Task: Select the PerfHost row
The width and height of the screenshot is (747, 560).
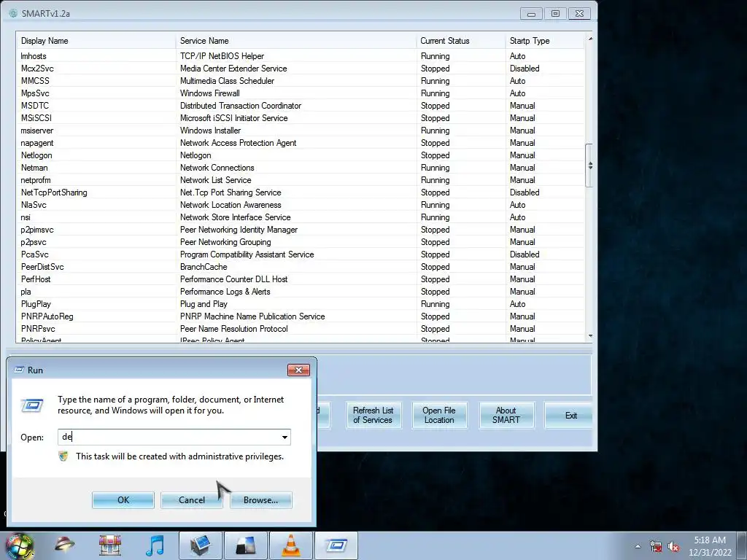Action: pyautogui.click(x=301, y=279)
